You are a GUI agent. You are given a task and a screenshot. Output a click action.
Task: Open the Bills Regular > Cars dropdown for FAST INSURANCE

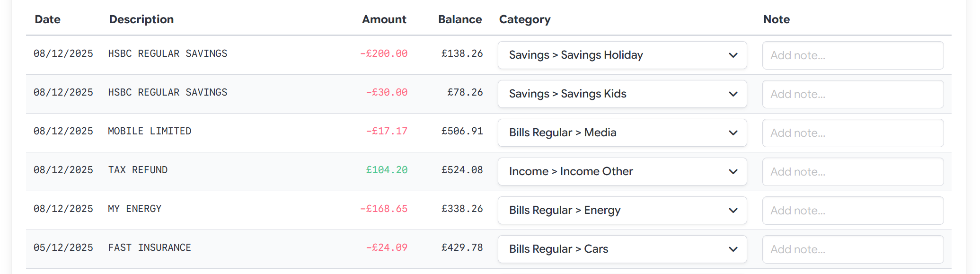(621, 249)
